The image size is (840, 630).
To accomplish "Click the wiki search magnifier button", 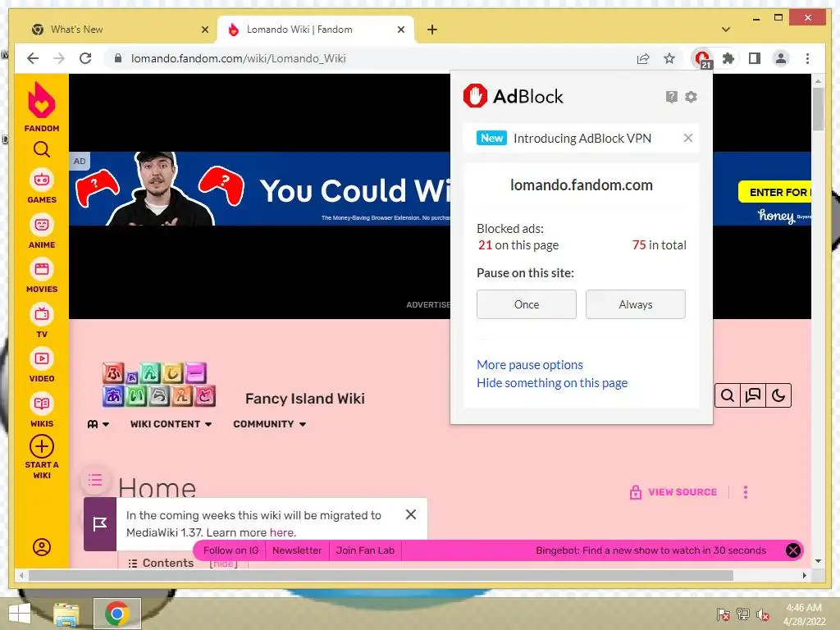I will pyautogui.click(x=728, y=395).
